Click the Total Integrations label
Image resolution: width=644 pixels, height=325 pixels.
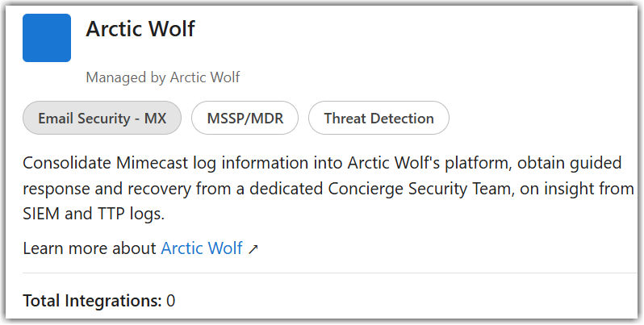[93, 302]
